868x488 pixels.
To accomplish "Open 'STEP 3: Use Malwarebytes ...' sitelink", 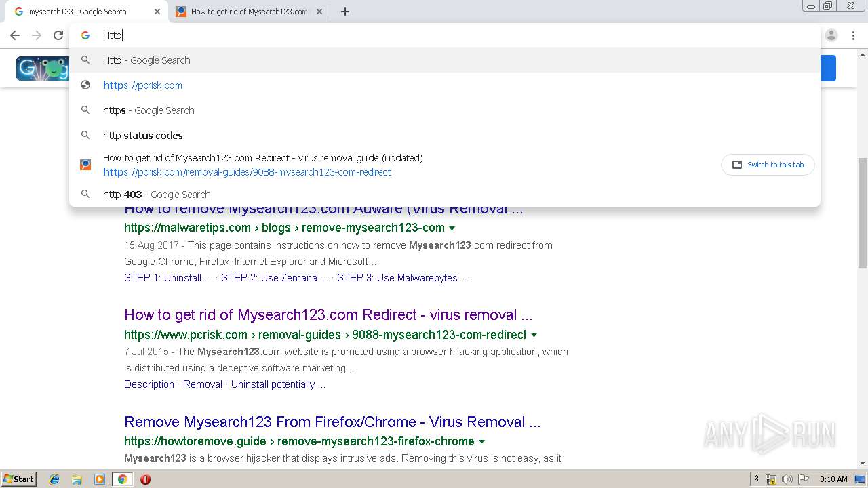I will point(403,278).
